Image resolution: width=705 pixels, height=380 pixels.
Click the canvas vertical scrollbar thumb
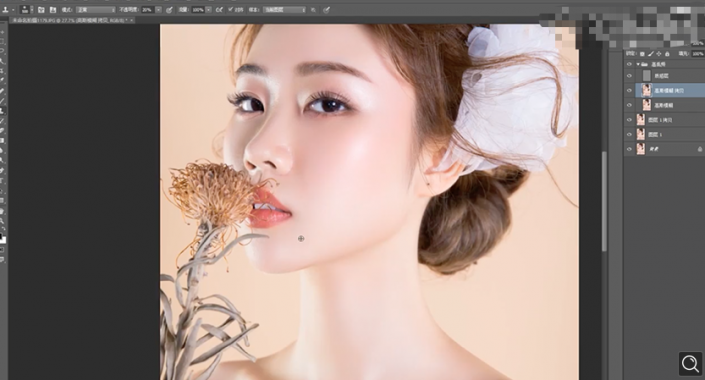[x=604, y=201]
